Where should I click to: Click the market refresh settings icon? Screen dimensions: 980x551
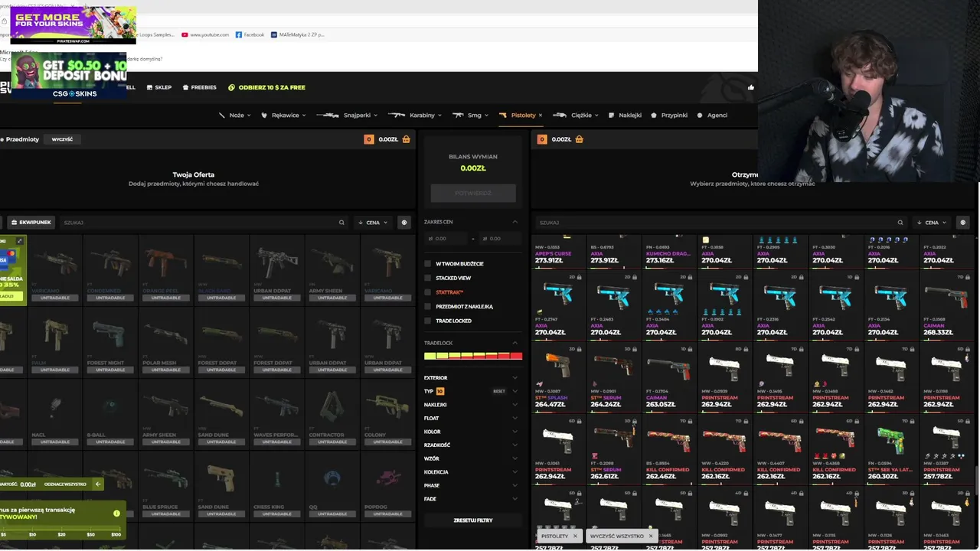[x=963, y=223]
